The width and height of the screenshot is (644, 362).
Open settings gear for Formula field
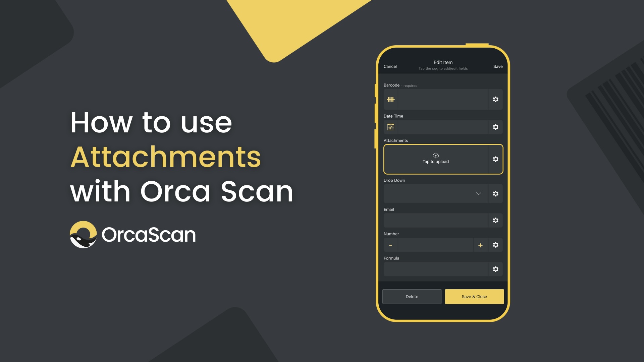pos(495,269)
